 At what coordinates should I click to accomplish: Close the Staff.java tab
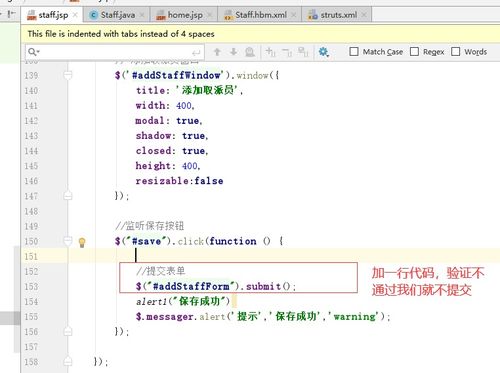click(x=142, y=15)
